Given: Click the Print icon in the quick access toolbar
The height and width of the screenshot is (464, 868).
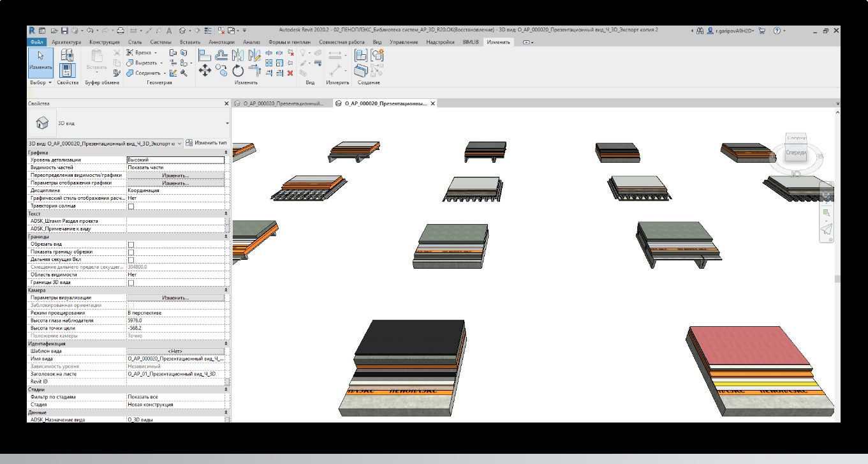Looking at the screenshot, I should click(x=120, y=30).
